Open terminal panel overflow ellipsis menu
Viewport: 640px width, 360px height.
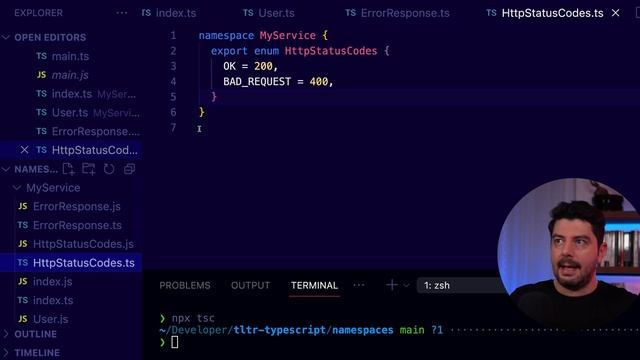pos(359,285)
